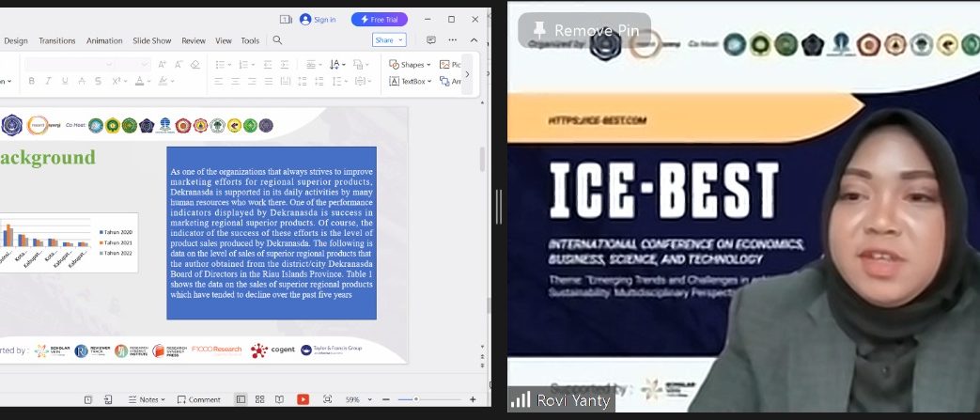The height and width of the screenshot is (420, 980).
Task: Open the Transitions tab
Action: 57,40
